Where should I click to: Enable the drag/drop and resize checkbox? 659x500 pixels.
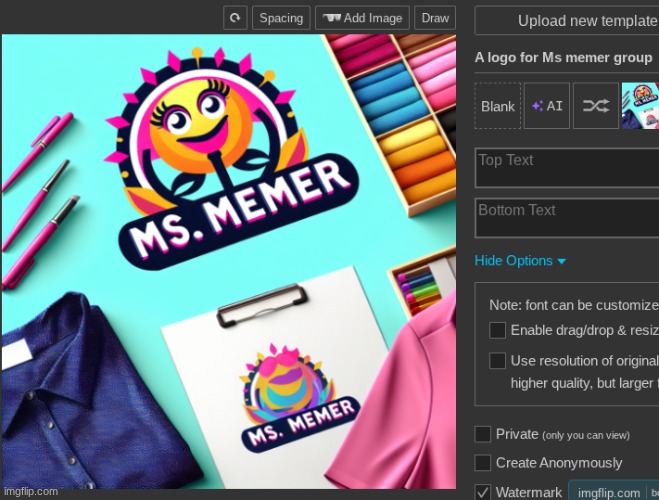pyautogui.click(x=497, y=330)
